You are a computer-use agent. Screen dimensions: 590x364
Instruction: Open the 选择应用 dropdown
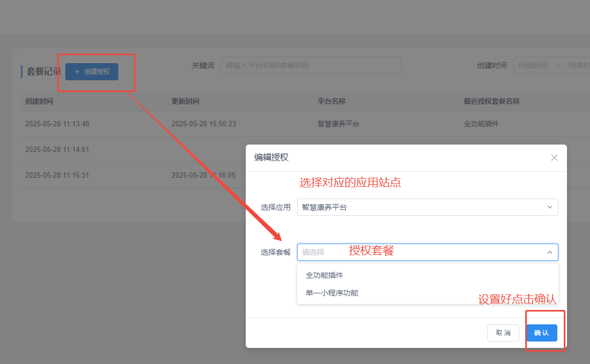tap(427, 207)
